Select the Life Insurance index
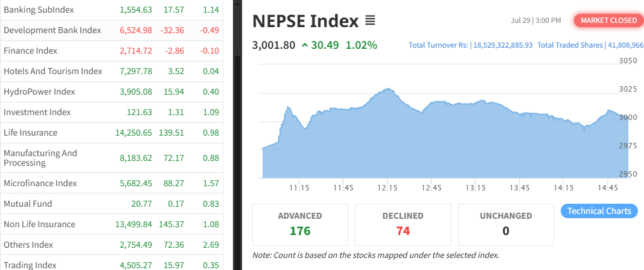Image resolution: width=644 pixels, height=270 pixels. pos(111,133)
